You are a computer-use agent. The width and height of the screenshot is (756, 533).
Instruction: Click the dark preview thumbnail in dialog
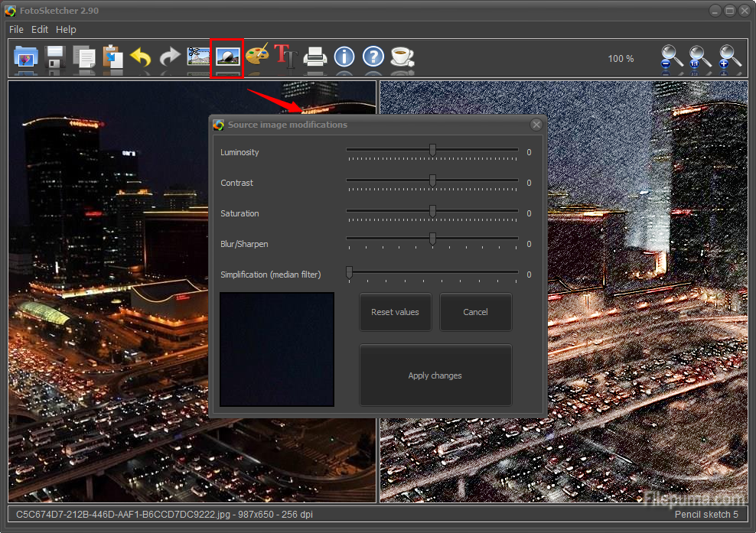[277, 349]
